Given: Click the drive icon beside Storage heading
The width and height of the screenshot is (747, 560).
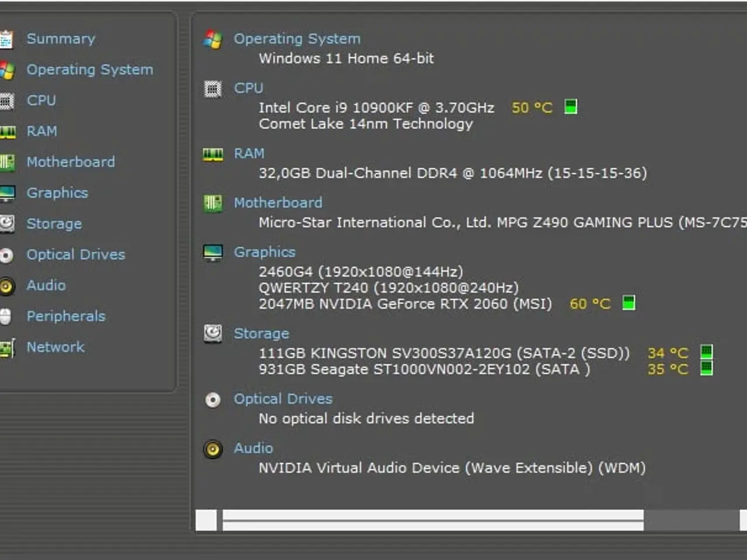Looking at the screenshot, I should pyautogui.click(x=212, y=333).
